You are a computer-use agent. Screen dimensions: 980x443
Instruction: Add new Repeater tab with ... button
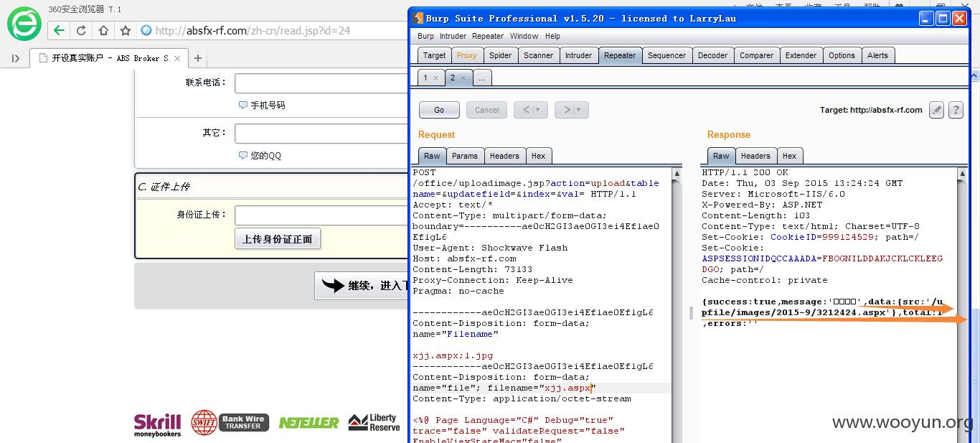click(x=481, y=78)
